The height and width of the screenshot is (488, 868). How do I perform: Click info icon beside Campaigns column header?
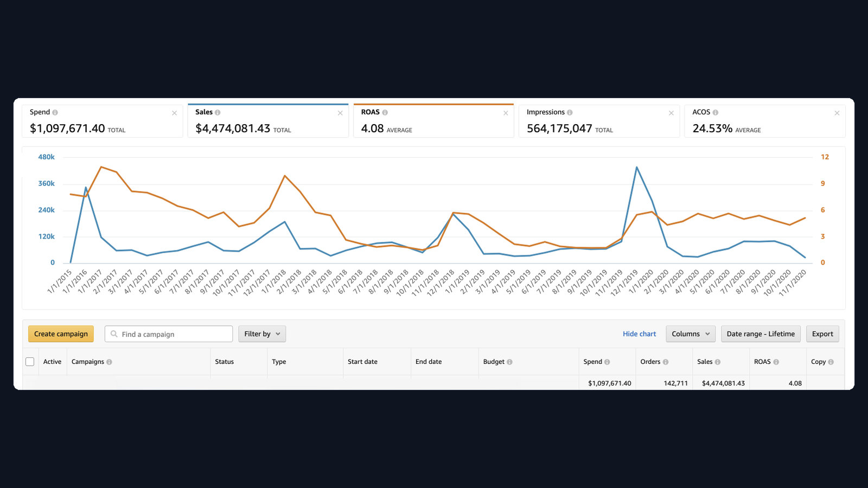(109, 362)
